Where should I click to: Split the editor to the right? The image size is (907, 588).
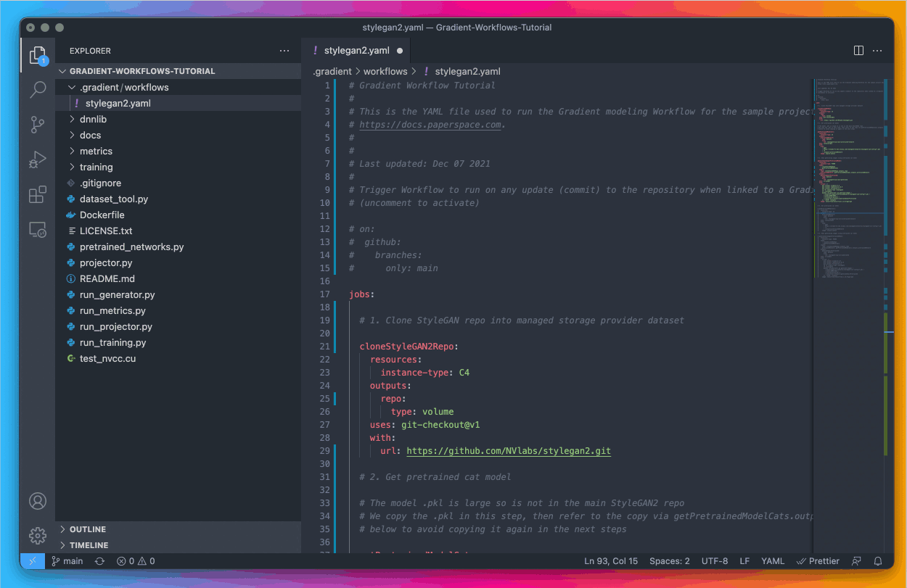[x=858, y=51]
